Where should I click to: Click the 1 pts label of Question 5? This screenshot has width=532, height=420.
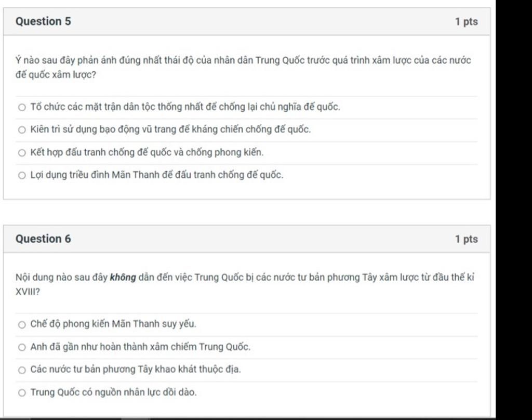coord(467,21)
